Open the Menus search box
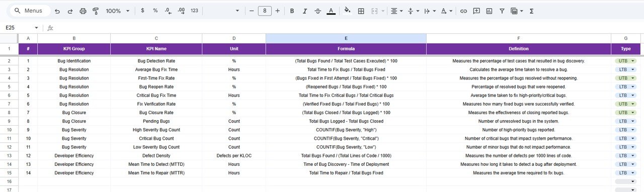This screenshot has height=192, width=644. point(30,11)
